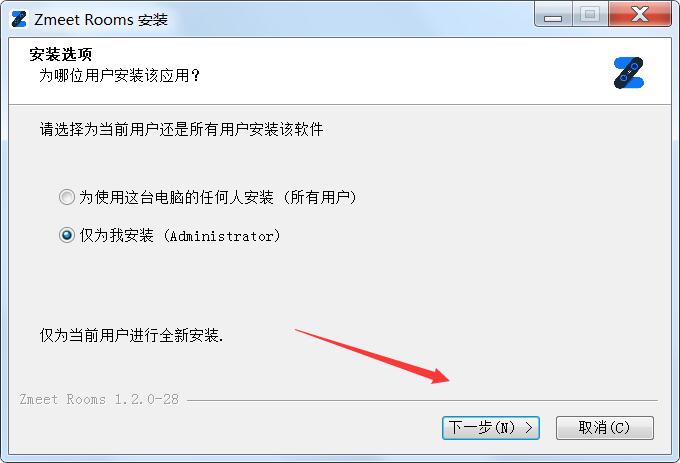Image resolution: width=680 pixels, height=463 pixels.
Task: Click the red arrow annotation
Action: [x=372, y=356]
